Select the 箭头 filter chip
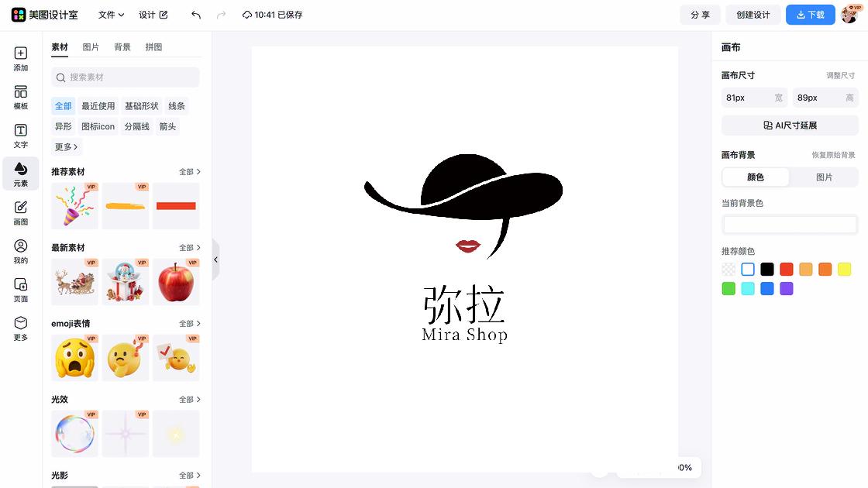The image size is (868, 488). [167, 127]
